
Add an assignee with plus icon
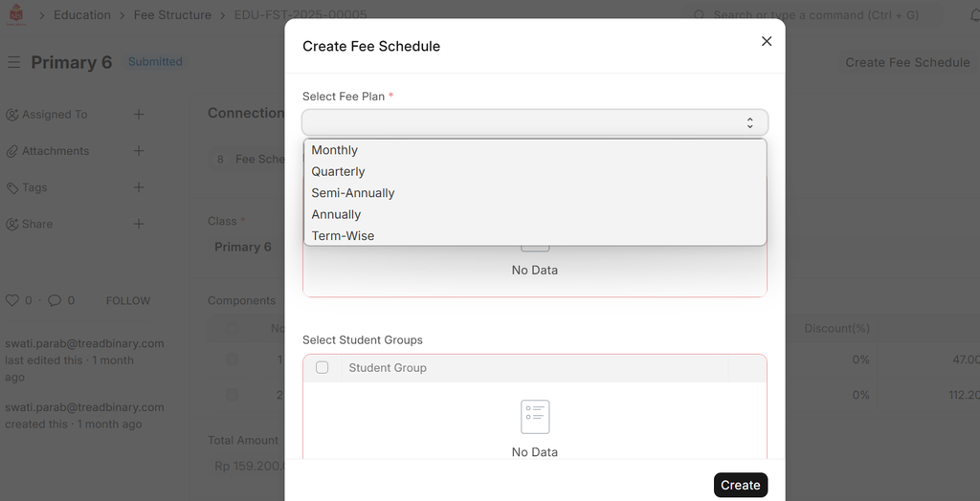(x=139, y=115)
